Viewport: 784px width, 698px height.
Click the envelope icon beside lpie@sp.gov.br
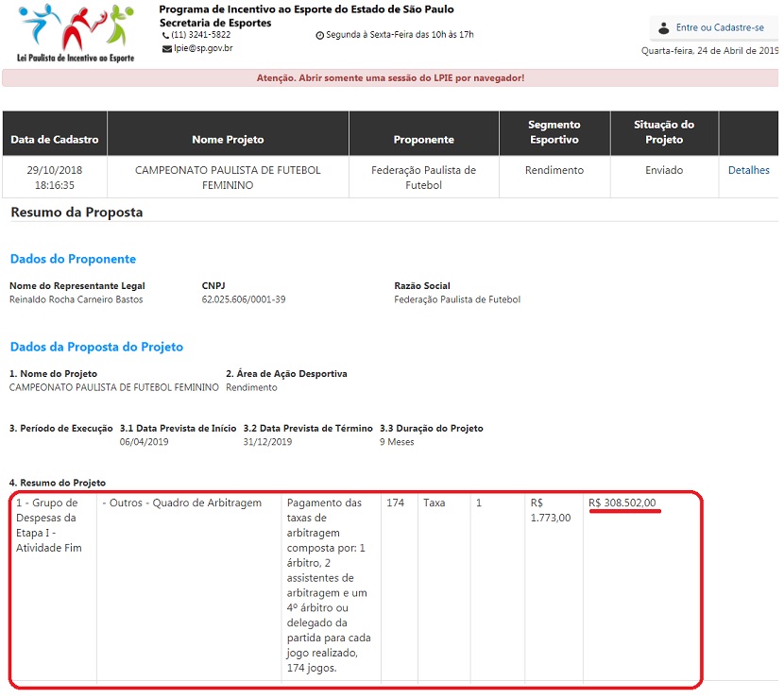[166, 49]
